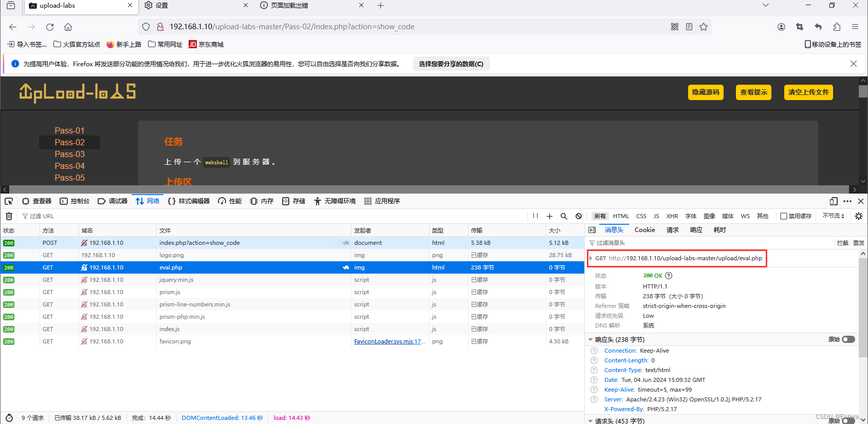Screen dimensions: 868x424
Task: Click the 隐藏源码 button
Action: pyautogui.click(x=706, y=92)
